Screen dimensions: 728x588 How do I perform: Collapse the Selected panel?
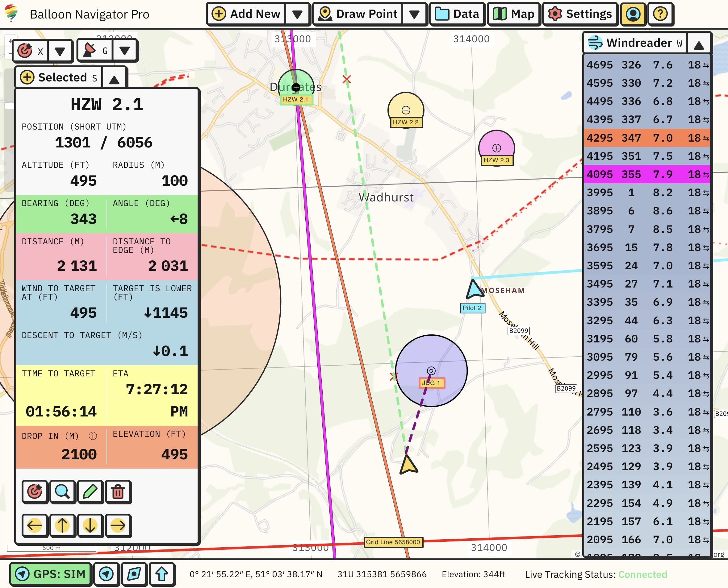[x=114, y=79]
